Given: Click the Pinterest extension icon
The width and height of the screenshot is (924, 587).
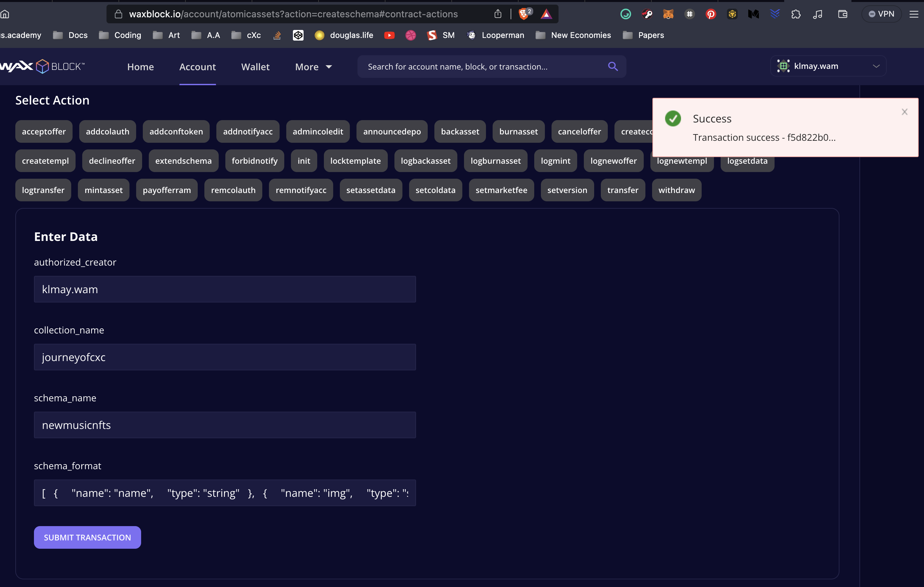Looking at the screenshot, I should pos(711,14).
